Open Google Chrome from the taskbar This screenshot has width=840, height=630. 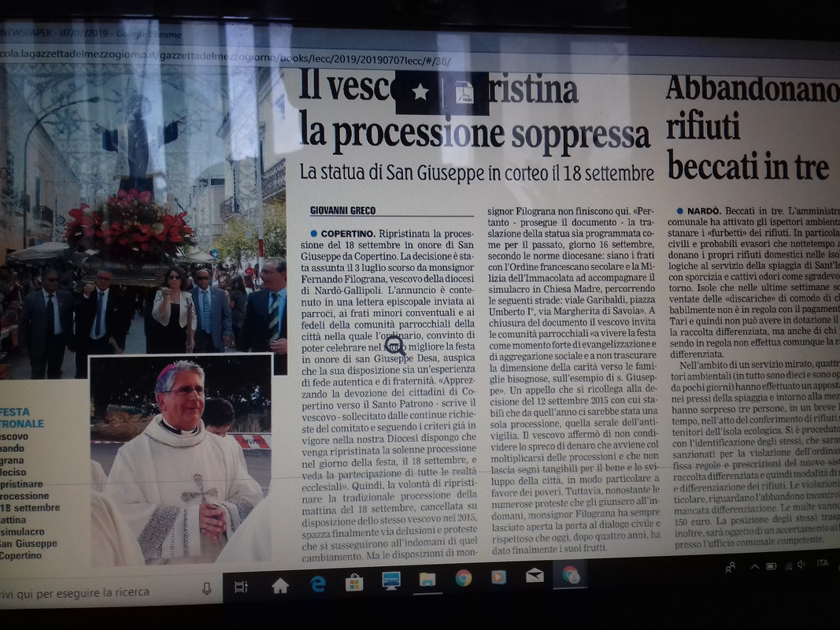coord(463,578)
